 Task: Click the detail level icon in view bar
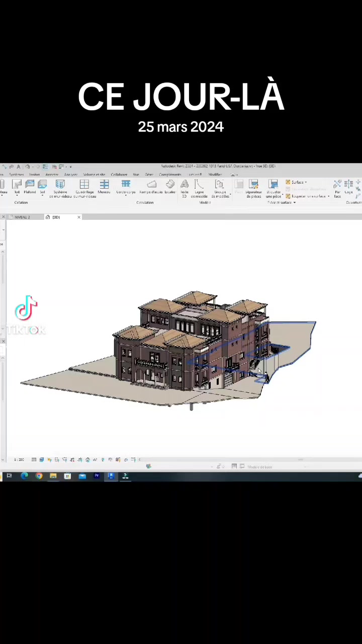click(x=34, y=460)
